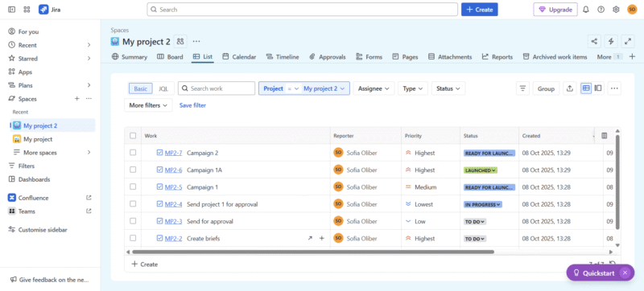Click the vertical scrollbar of the table
Viewport: 644px width, 291px height.
click(x=617, y=182)
